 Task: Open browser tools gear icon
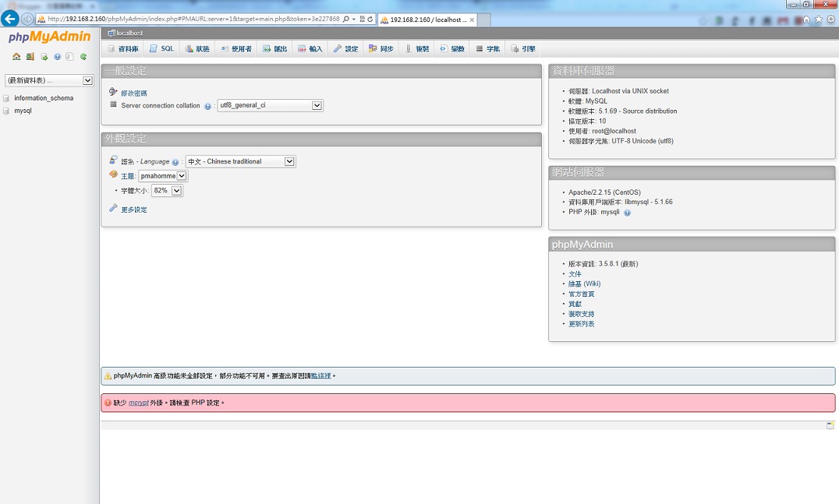830,19
